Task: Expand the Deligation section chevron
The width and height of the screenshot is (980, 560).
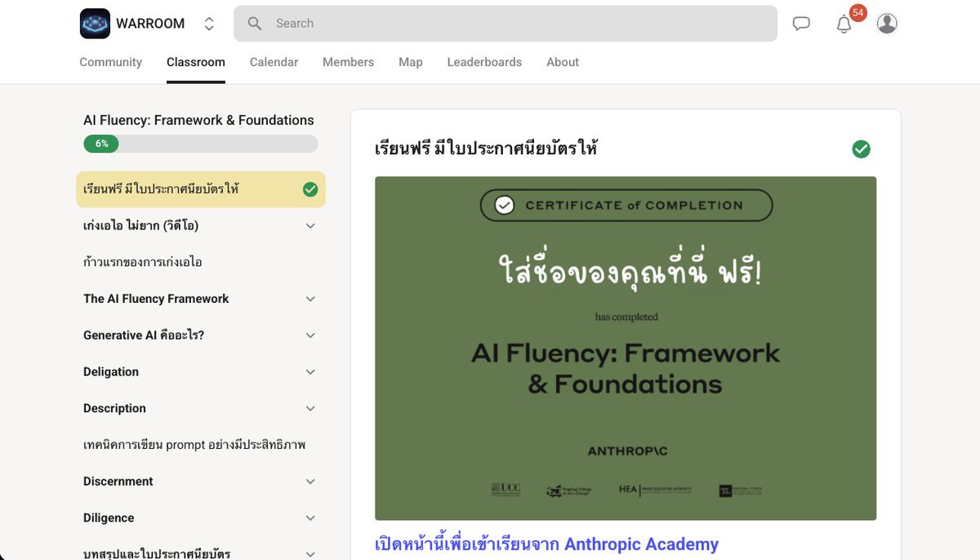Action: 310,372
